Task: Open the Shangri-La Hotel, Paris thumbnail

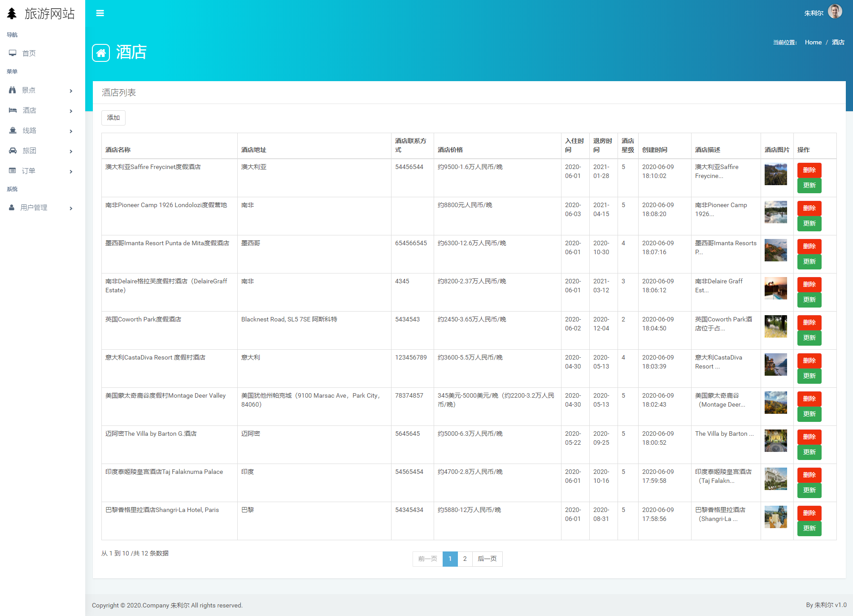Action: click(775, 517)
